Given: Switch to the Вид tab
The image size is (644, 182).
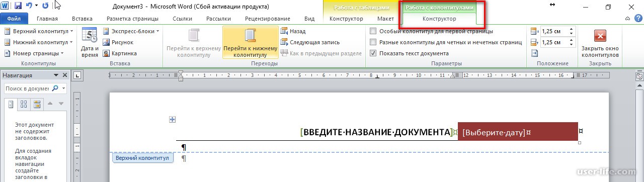Looking at the screenshot, I should point(309,19).
